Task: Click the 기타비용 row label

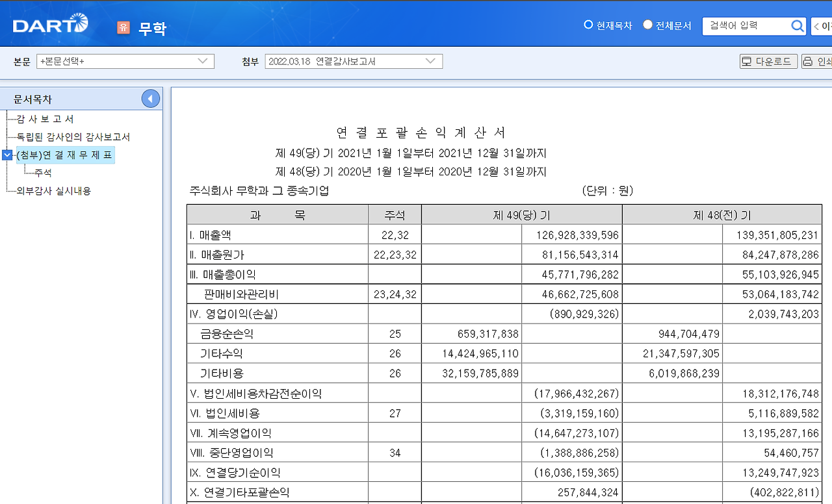Action: 221,373
